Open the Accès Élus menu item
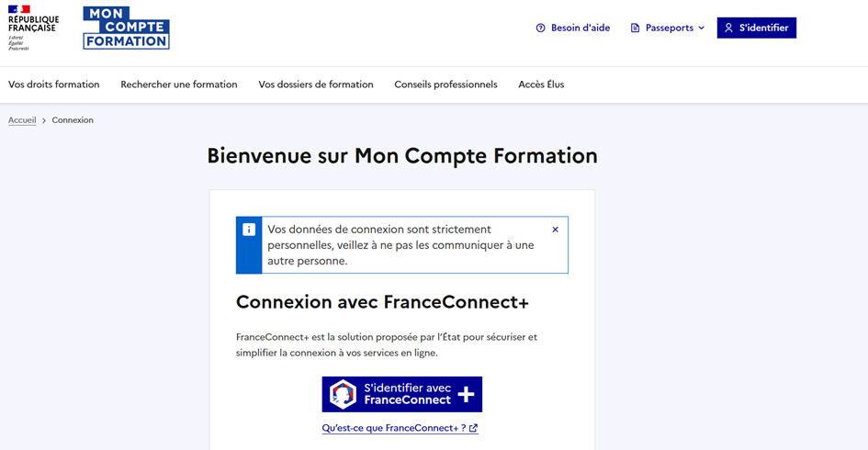This screenshot has width=868, height=450. (541, 84)
